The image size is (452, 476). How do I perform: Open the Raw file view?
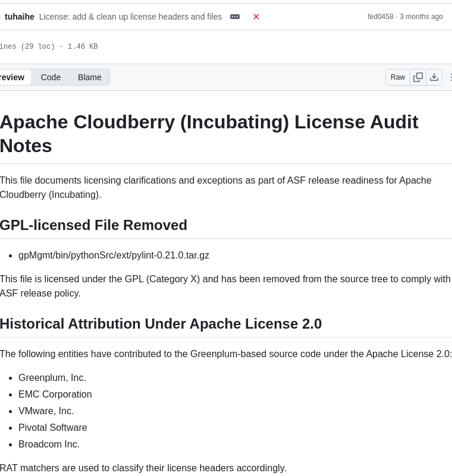coord(397,77)
